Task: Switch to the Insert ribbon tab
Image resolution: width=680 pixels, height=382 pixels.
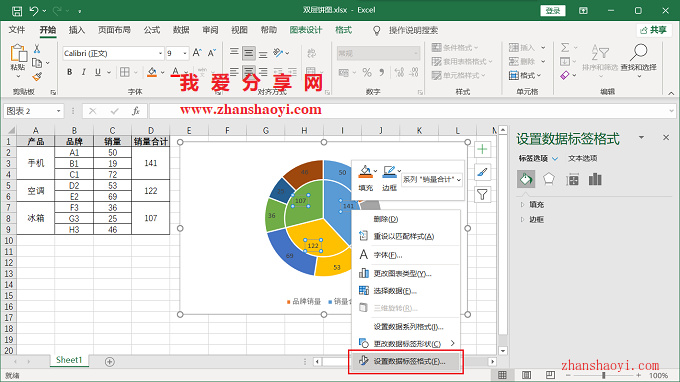Action: pos(77,30)
